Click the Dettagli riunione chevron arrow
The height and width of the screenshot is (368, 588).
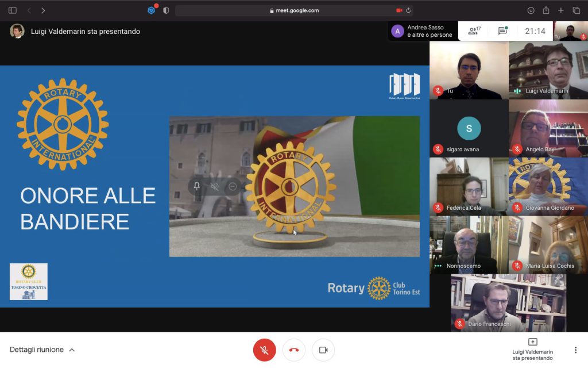72,350
